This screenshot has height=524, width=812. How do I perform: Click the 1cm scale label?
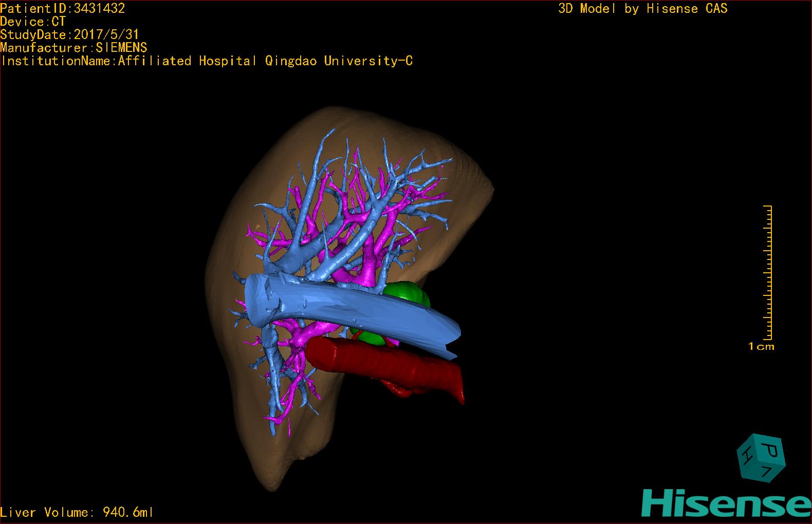[x=761, y=347]
